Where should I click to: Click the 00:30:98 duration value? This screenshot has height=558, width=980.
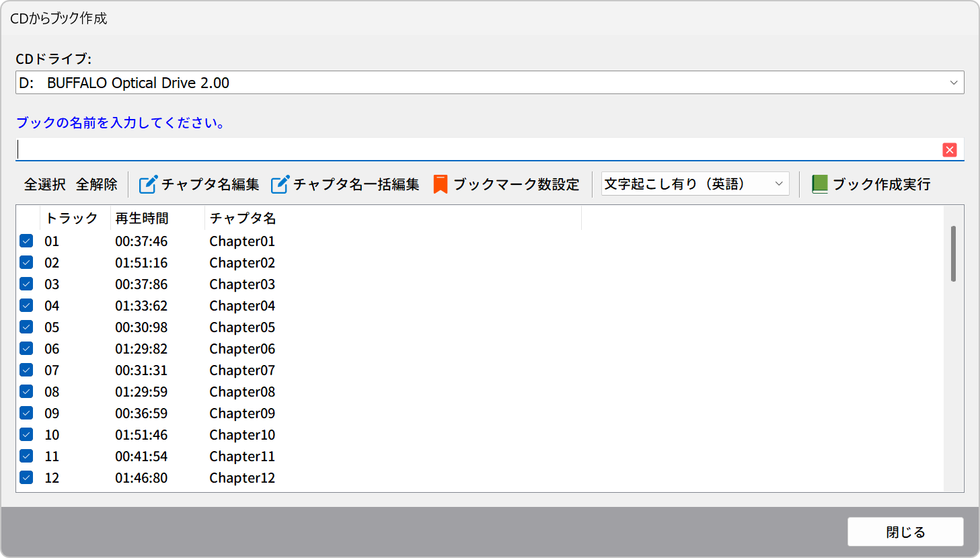point(141,327)
